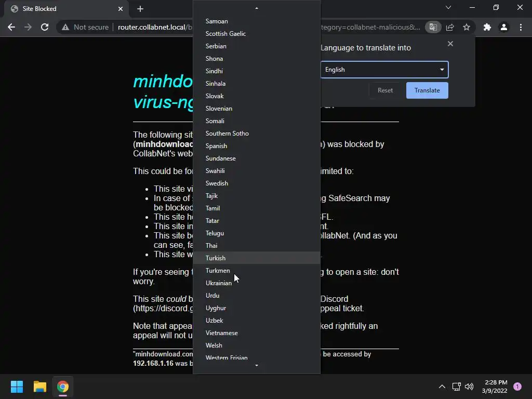Viewport: 532px width, 399px height.
Task: Select Slovenian language option
Action: click(257, 109)
